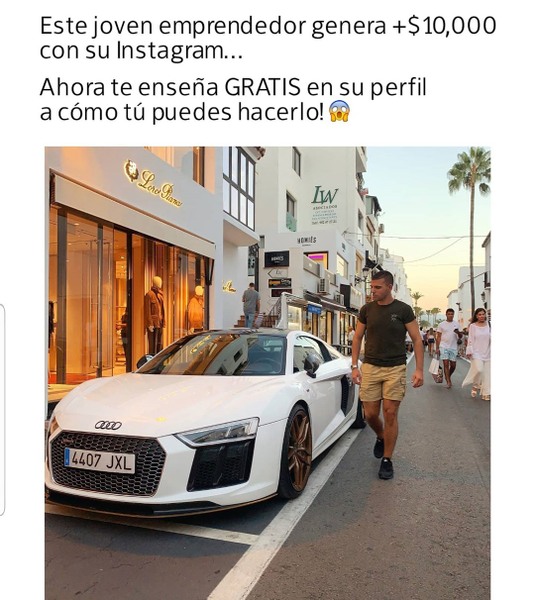This screenshot has height=600, width=535.
Task: Click the text 'a cómo tú puedes hacerlo!'
Action: tap(182, 112)
